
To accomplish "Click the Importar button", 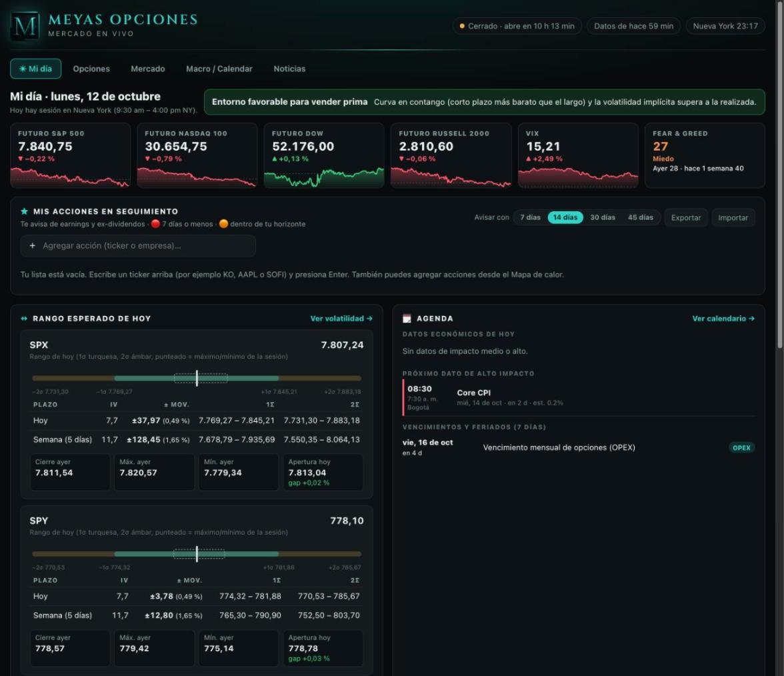I will 733,217.
